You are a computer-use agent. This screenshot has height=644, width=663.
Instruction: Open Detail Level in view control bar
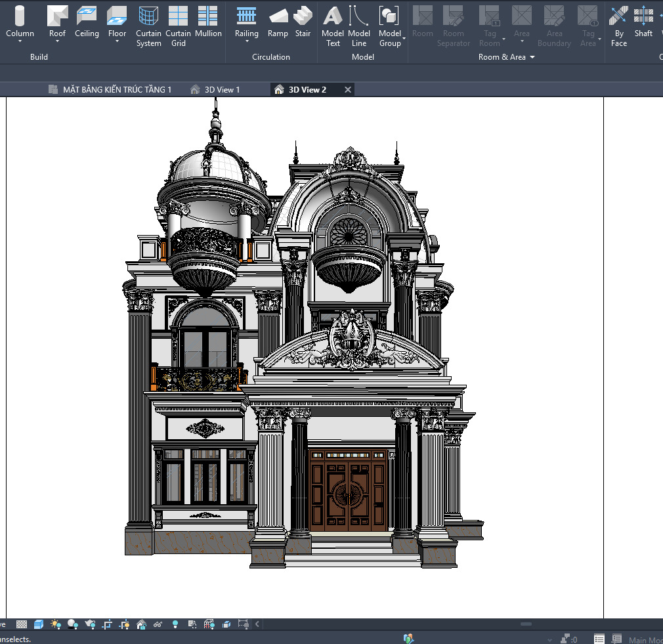pyautogui.click(x=22, y=624)
